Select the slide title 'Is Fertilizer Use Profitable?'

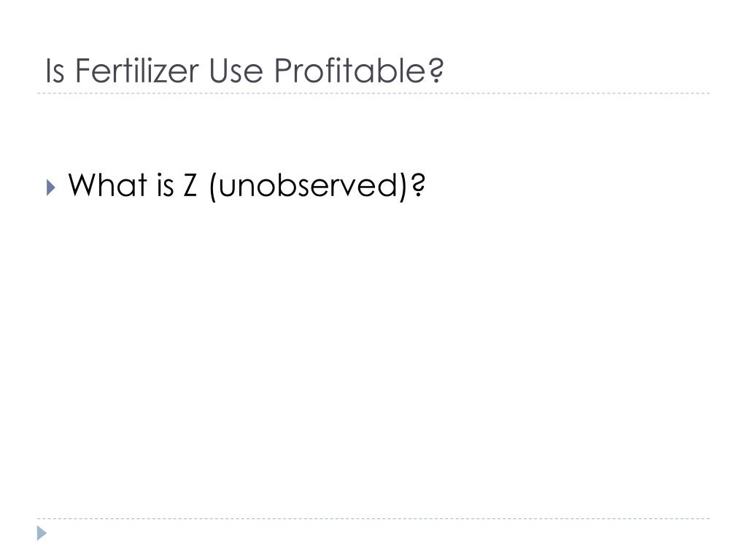coord(244,71)
